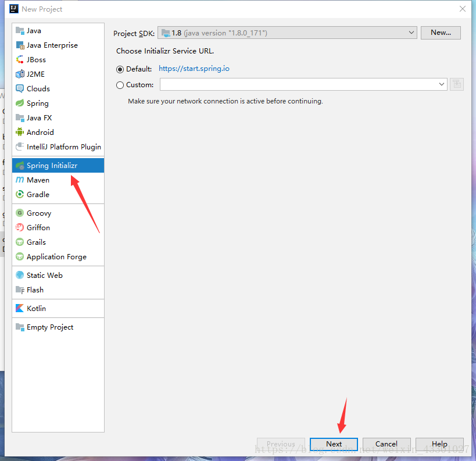Click the Java Enterprise icon
476x461 pixels.
[20, 45]
